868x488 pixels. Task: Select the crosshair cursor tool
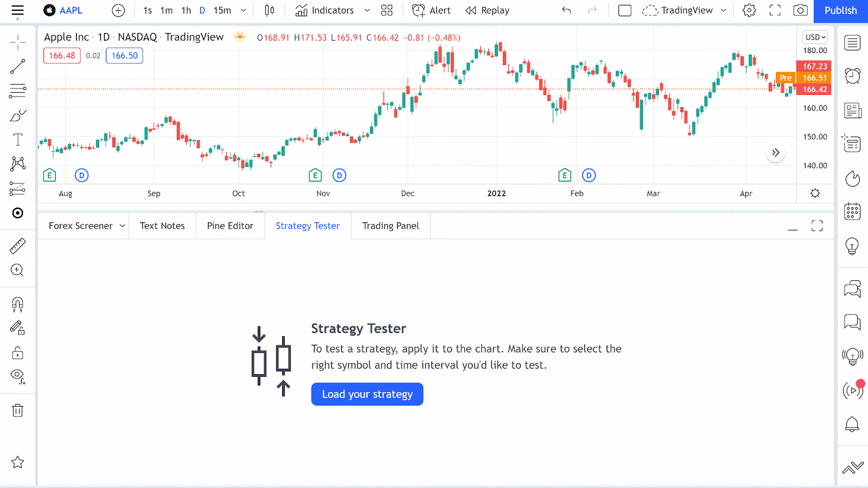[x=17, y=42]
